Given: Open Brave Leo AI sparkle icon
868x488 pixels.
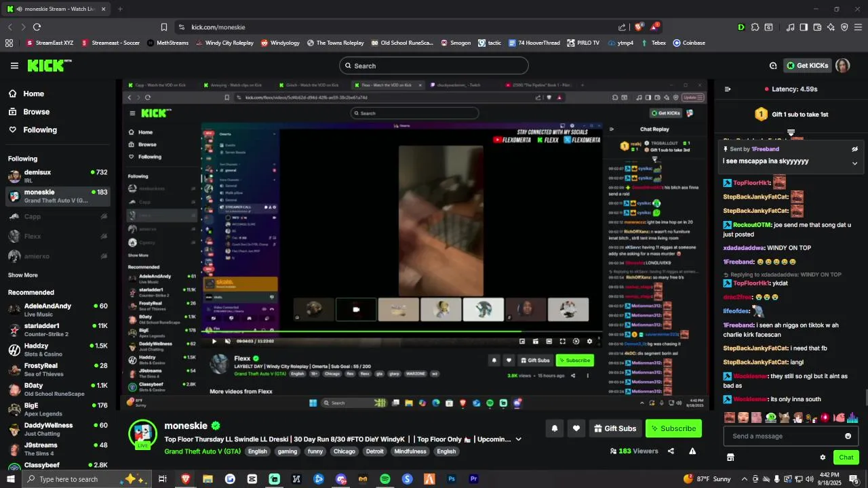Looking at the screenshot, I should (831, 27).
